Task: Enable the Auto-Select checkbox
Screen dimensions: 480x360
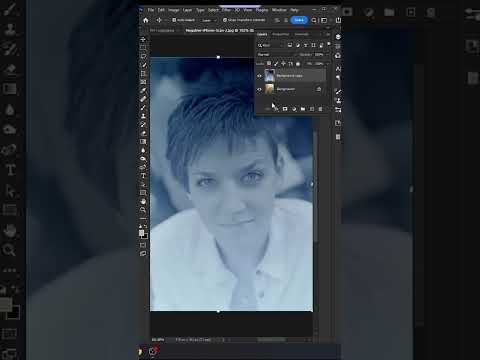Action: 174,20
